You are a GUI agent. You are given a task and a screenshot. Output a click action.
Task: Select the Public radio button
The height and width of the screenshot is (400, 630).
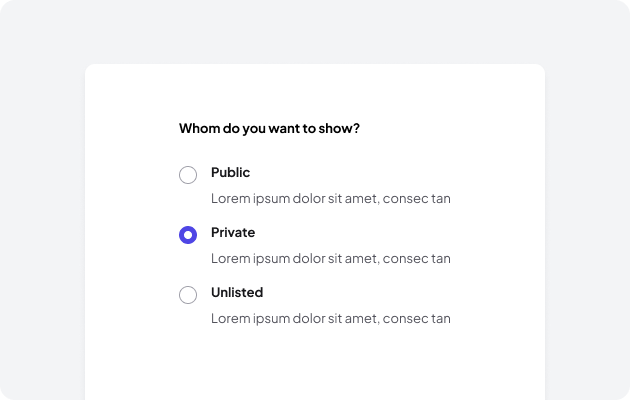pyautogui.click(x=188, y=175)
